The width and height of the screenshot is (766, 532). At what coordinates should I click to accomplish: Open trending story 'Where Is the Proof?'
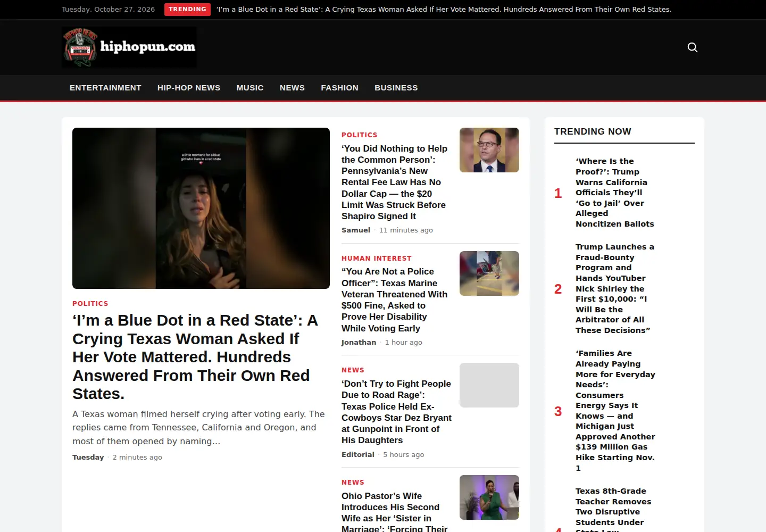615,193
